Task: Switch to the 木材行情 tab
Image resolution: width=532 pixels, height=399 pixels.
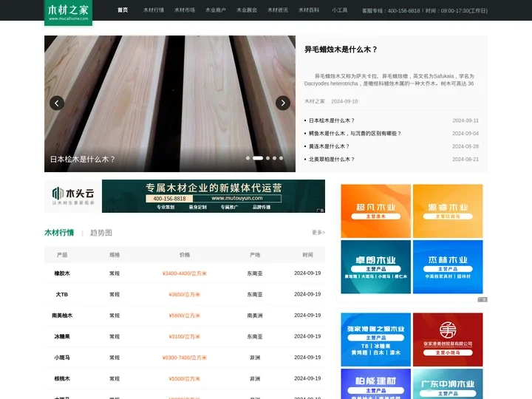Action: [59, 233]
